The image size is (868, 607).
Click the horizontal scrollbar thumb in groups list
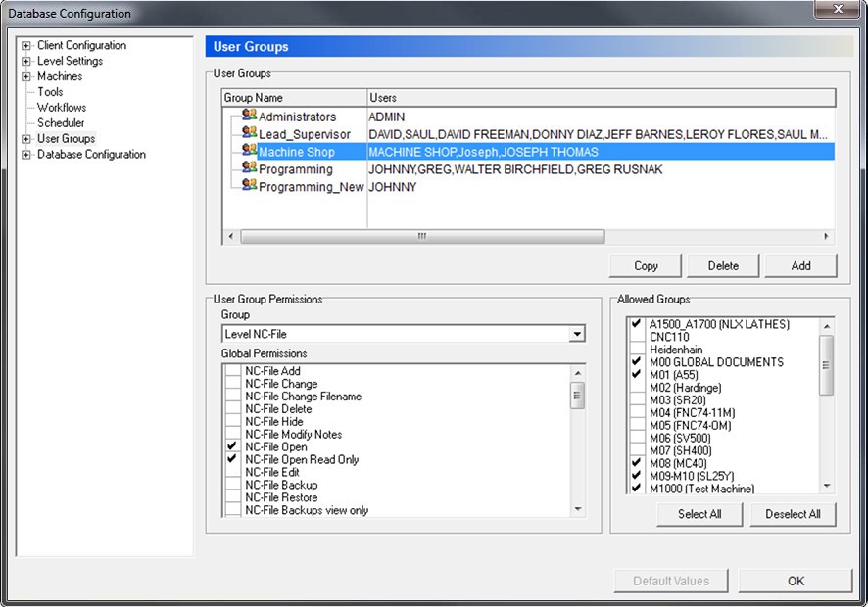pos(422,236)
